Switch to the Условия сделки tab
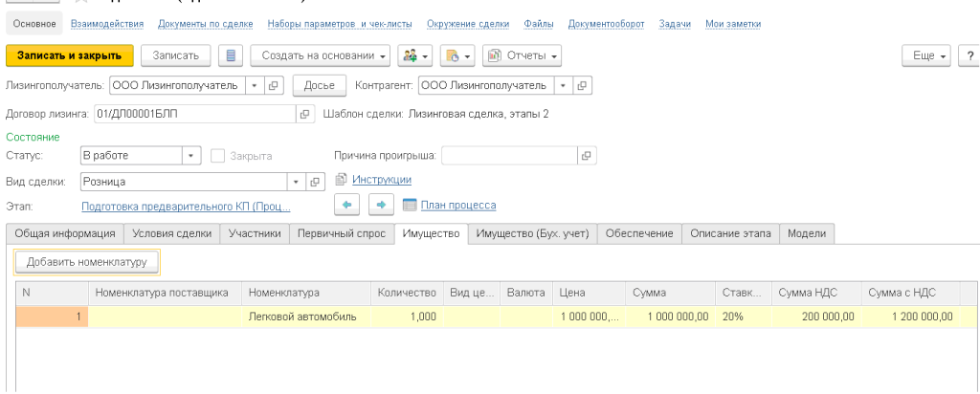This screenshot has height=394, width=980. click(171, 233)
